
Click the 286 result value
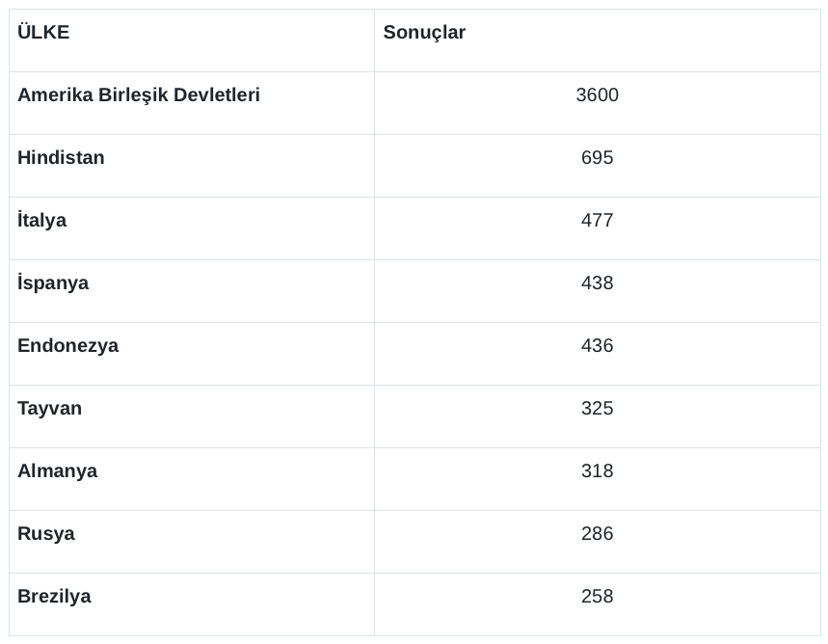(597, 534)
